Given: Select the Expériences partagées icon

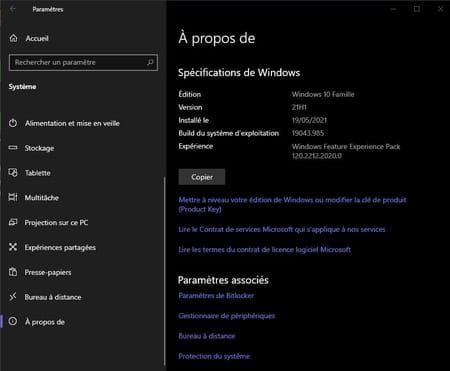Looking at the screenshot, I should point(13,247).
